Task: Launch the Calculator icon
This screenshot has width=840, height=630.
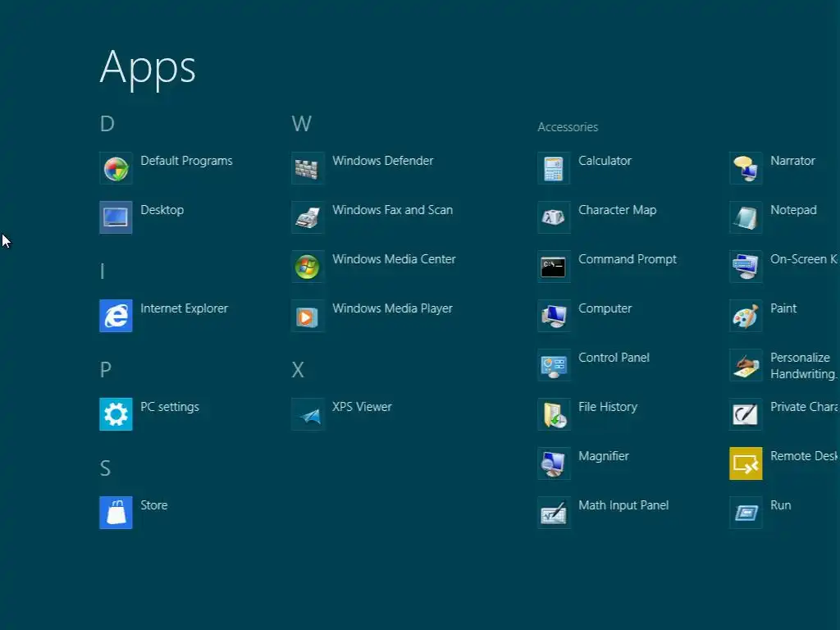Action: pyautogui.click(x=554, y=168)
